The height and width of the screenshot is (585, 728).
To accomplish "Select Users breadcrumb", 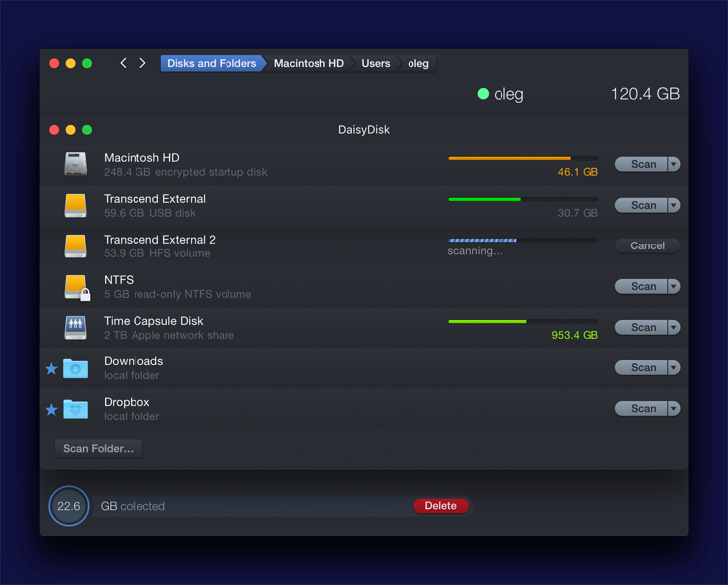I will tap(376, 63).
